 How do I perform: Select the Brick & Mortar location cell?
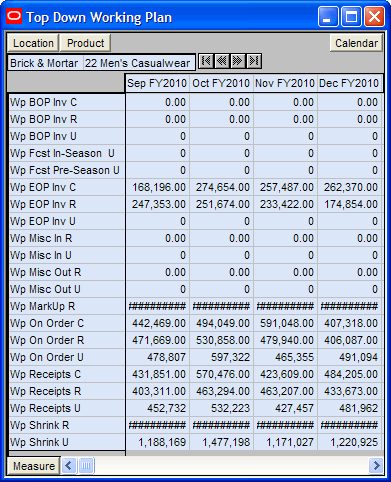(45, 63)
